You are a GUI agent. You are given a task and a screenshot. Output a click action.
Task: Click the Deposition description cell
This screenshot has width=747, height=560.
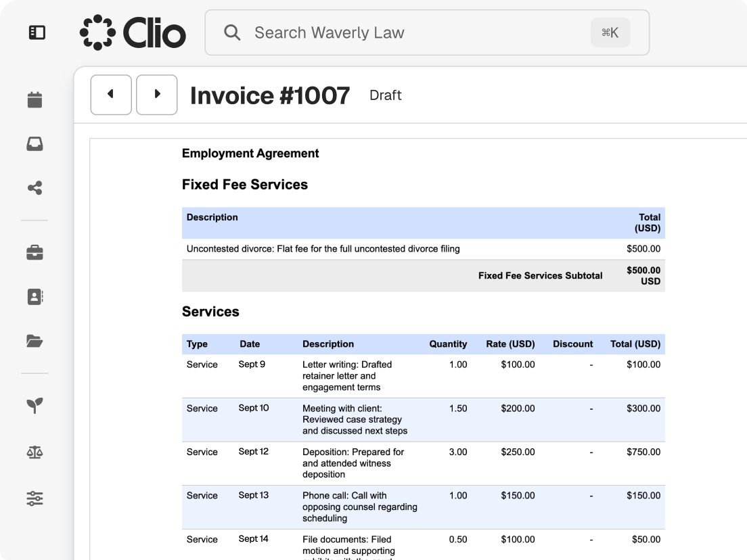(x=353, y=463)
